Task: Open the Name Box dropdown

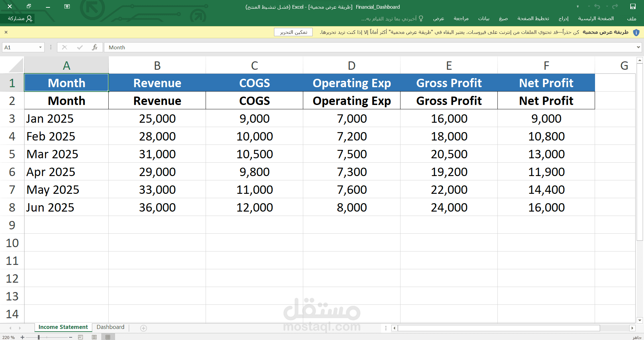Action: 40,47
